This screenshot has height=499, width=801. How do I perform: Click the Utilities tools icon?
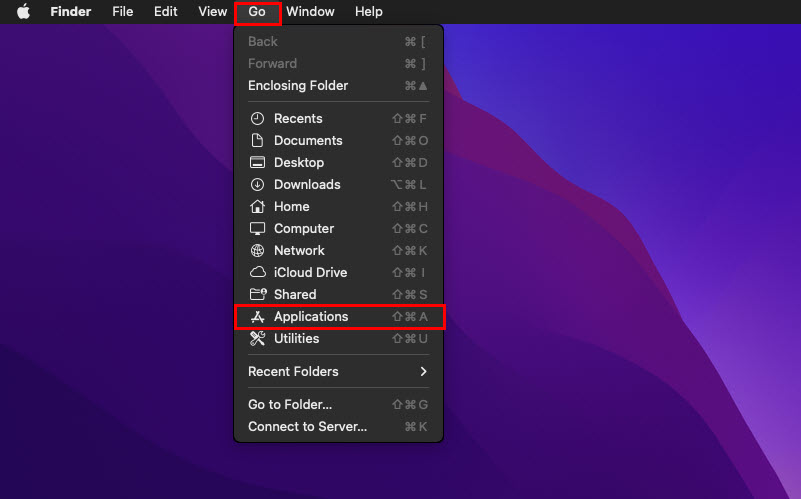(x=257, y=338)
